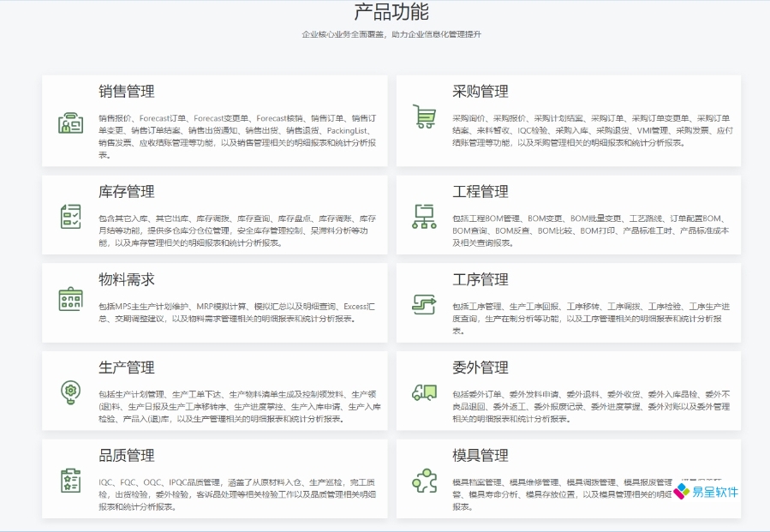Open the 销售管理 card heading

pos(128,92)
